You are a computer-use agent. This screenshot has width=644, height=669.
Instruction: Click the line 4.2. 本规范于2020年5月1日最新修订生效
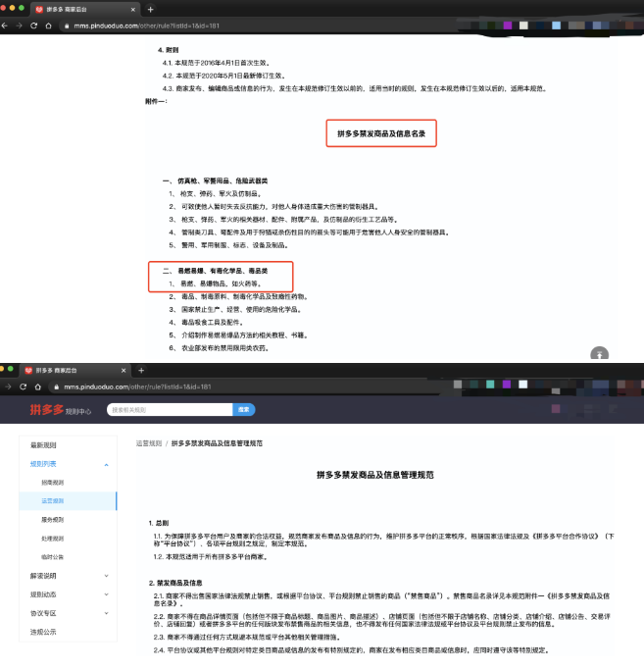[223, 76]
